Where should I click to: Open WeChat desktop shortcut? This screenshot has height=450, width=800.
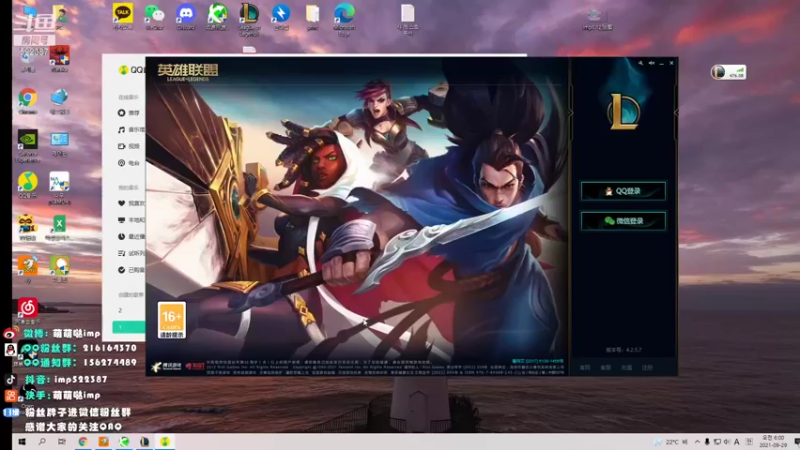pyautogui.click(x=154, y=16)
